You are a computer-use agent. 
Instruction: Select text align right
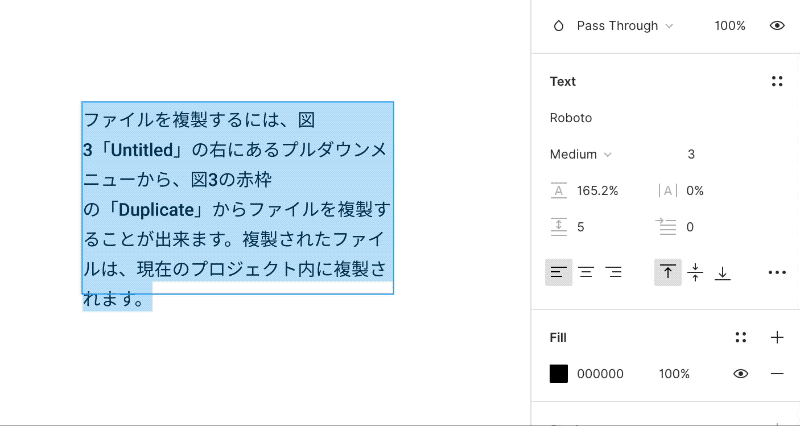coord(614,272)
